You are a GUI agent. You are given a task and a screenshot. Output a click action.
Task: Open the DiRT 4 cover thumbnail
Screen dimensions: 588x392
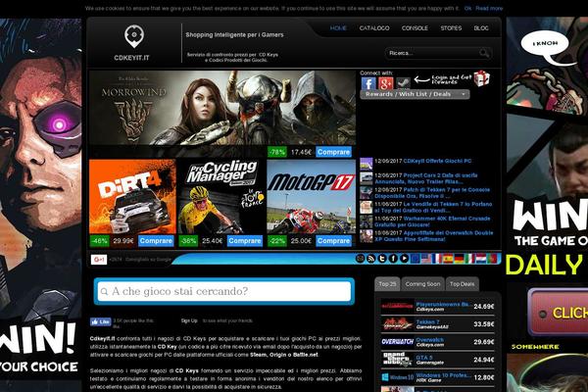click(132, 197)
